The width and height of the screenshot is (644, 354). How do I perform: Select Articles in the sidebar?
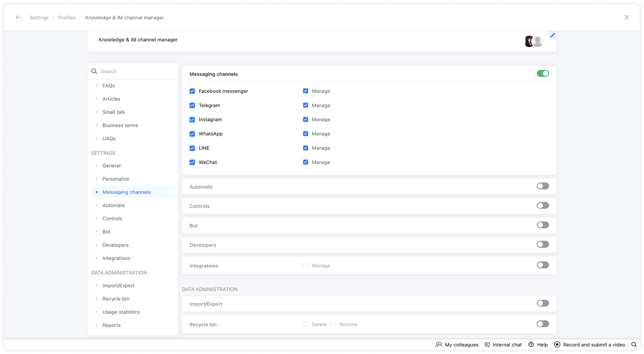111,99
